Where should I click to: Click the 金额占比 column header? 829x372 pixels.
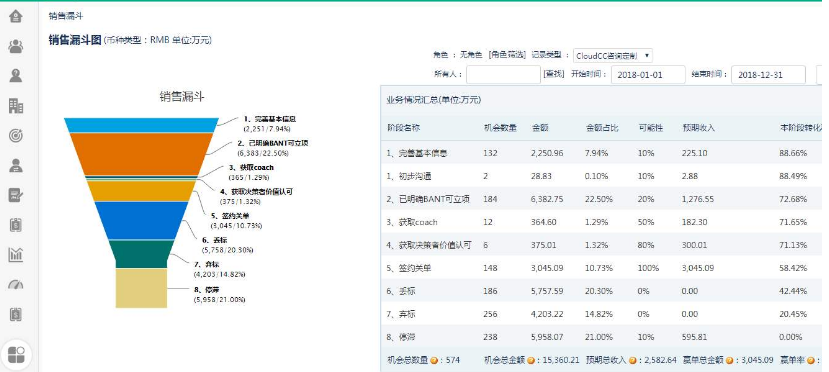[x=603, y=128]
